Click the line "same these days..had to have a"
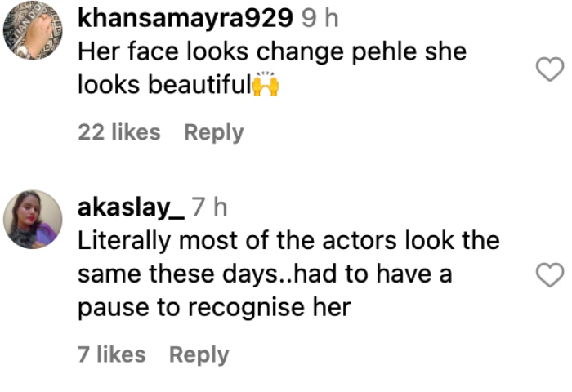Screen dimensions: 572x392 (x=265, y=275)
